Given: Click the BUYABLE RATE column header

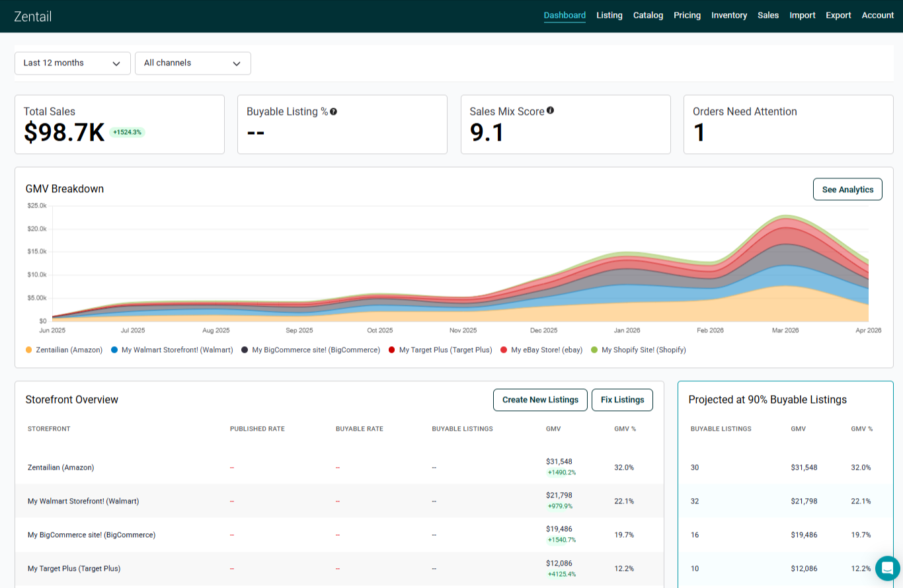Looking at the screenshot, I should coord(360,429).
